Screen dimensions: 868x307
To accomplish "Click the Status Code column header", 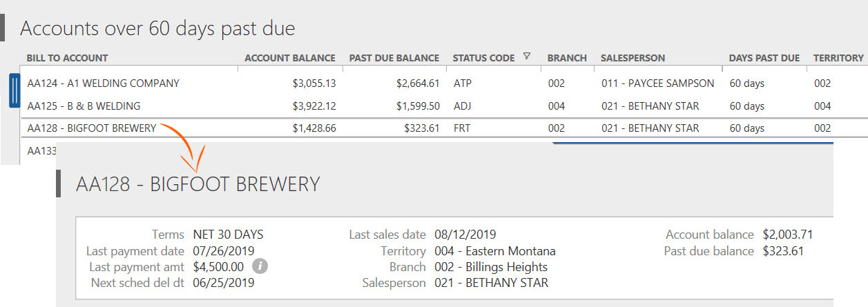I will pyautogui.click(x=484, y=59).
